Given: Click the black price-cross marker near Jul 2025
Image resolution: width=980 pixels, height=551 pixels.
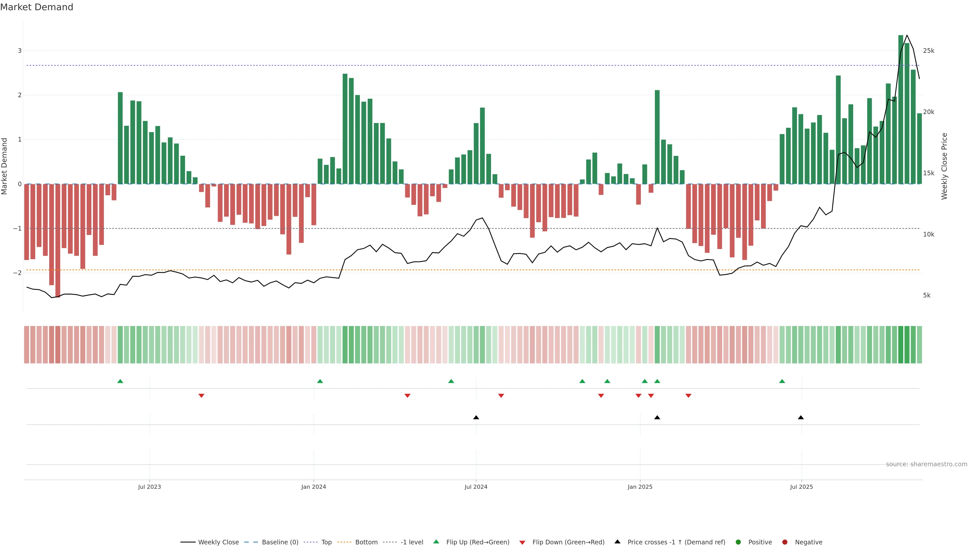Looking at the screenshot, I should tap(801, 418).
